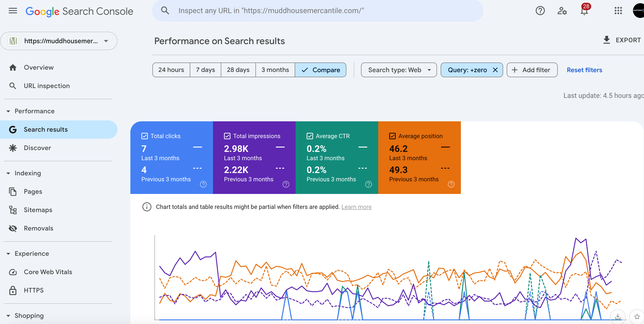Select the 28 days date range
Image resolution: width=644 pixels, height=324 pixels.
pyautogui.click(x=238, y=70)
